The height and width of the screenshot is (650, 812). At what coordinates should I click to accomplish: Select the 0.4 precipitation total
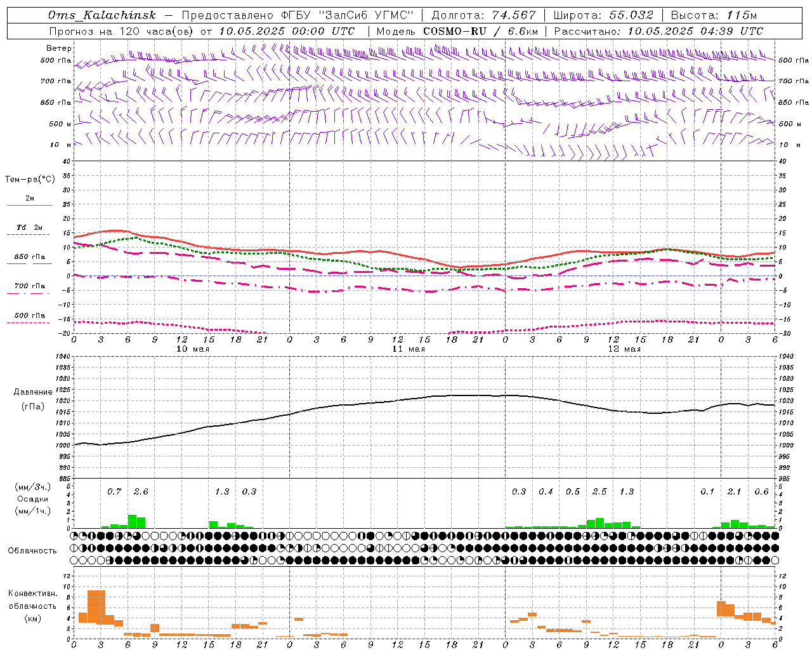546,491
